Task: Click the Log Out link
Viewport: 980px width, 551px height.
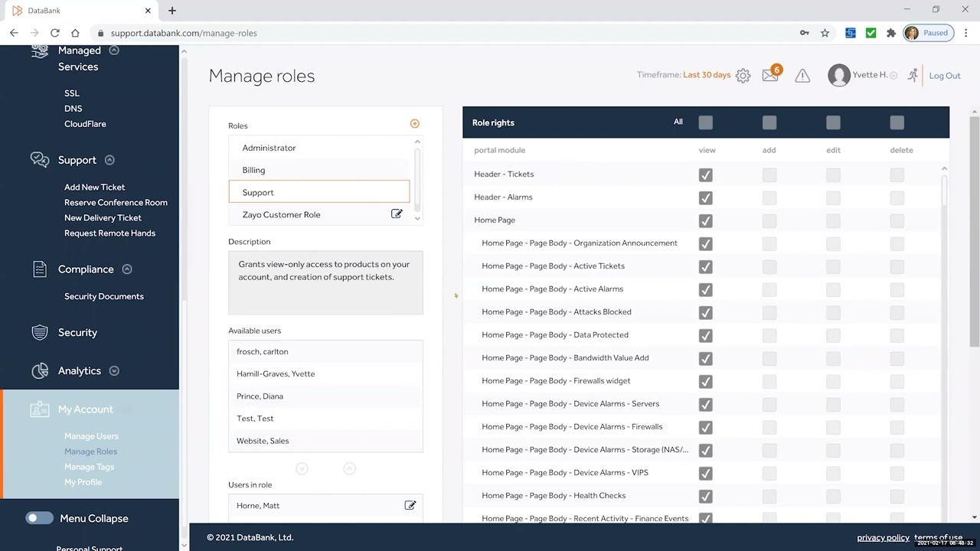Action: click(x=945, y=76)
